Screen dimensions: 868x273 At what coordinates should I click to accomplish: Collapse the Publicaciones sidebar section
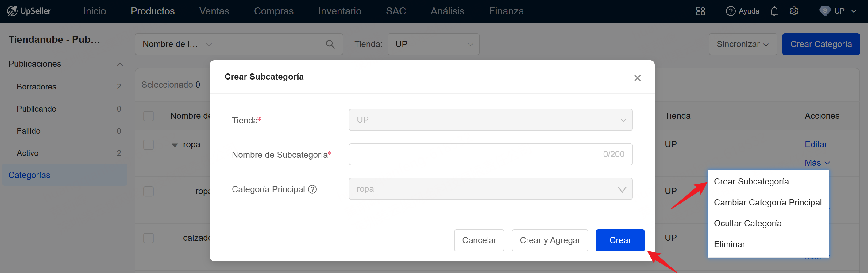[120, 64]
